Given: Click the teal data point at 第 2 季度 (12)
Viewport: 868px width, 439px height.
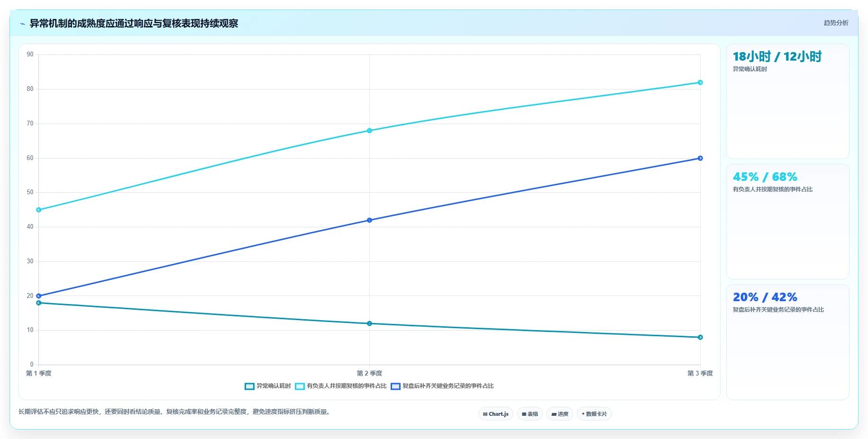Looking at the screenshot, I should click(369, 323).
